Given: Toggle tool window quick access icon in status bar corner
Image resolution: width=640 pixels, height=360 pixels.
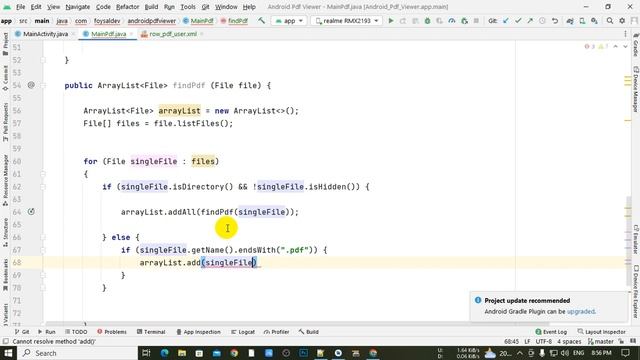Looking at the screenshot, I should [x=5, y=342].
